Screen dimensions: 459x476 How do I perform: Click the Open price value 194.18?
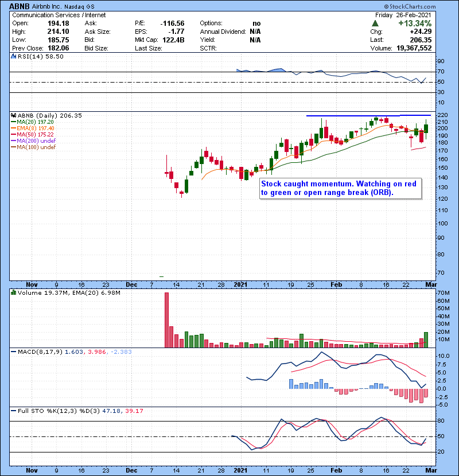coord(59,24)
